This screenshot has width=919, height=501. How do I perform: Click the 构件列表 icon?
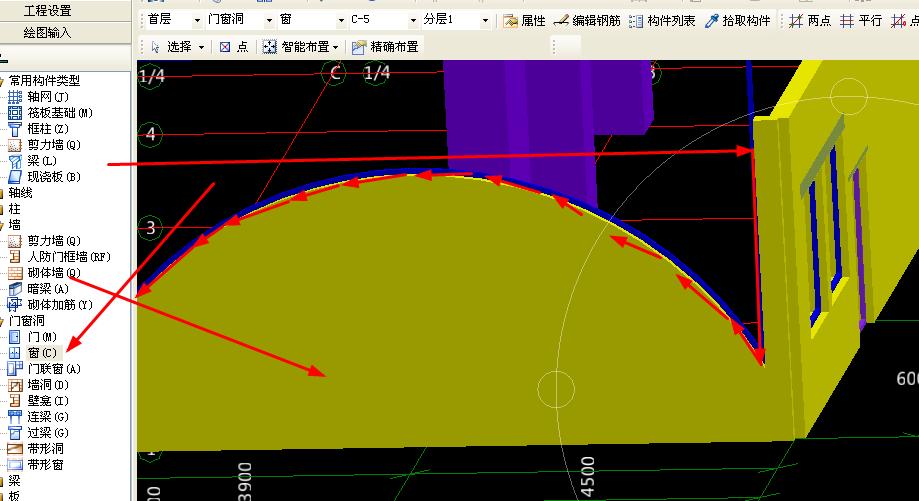click(636, 21)
